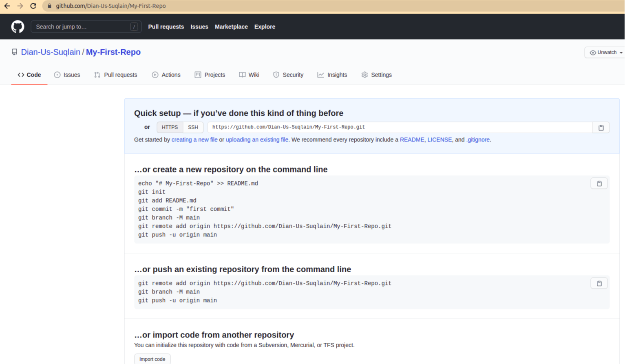Viewport: 625px width, 364px height.
Task: Copy the quick setup repository URL
Action: point(601,128)
